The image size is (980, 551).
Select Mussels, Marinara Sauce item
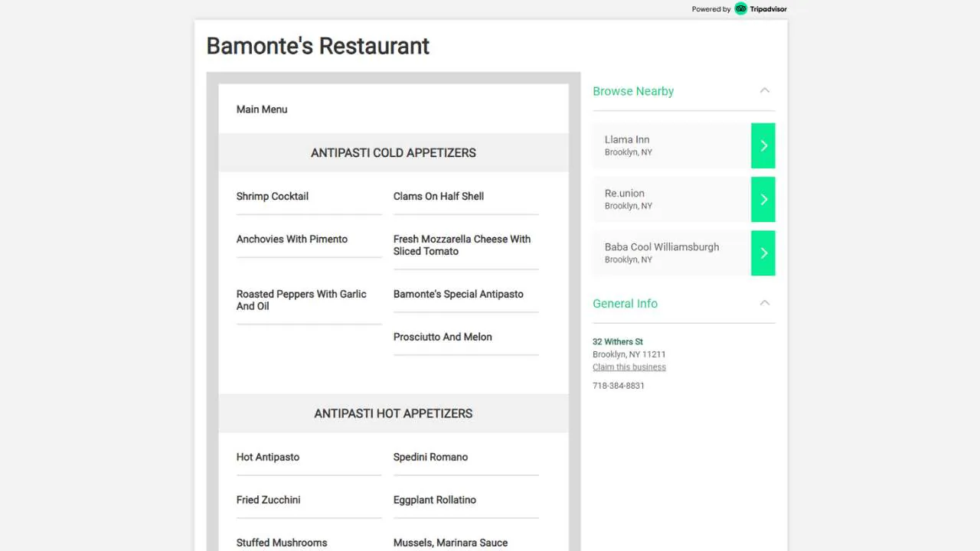click(450, 543)
